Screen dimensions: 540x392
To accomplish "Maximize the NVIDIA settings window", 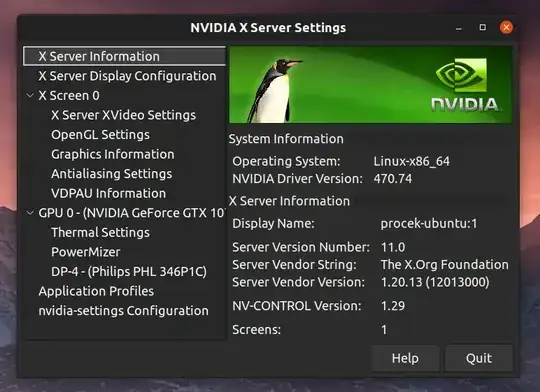I will [482, 27].
